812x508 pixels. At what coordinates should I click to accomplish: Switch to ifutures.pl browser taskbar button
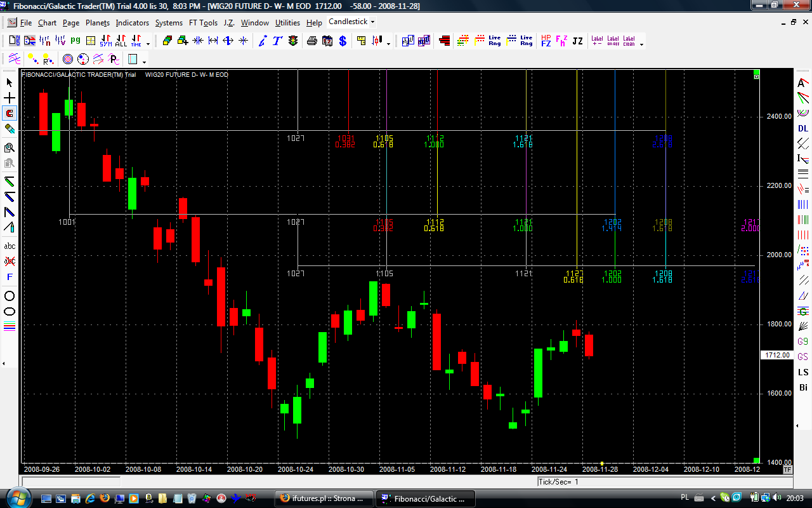point(324,498)
